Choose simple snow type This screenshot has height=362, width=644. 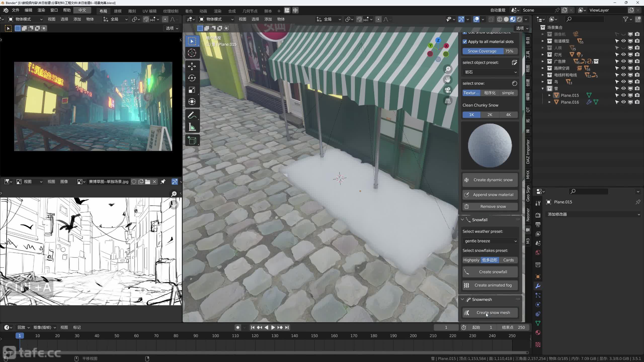click(x=508, y=93)
